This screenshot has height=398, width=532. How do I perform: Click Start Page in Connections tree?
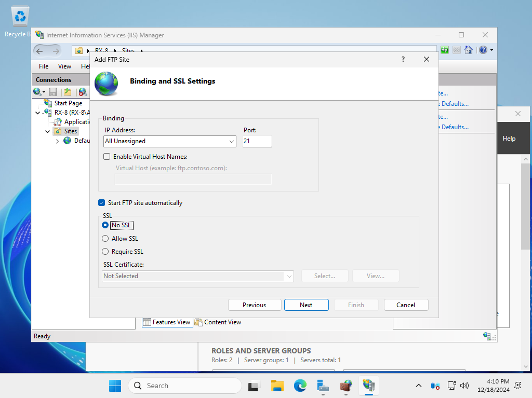68,103
